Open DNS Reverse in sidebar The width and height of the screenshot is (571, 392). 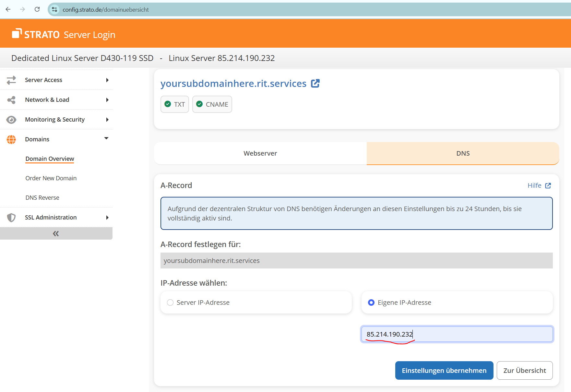pyautogui.click(x=42, y=198)
